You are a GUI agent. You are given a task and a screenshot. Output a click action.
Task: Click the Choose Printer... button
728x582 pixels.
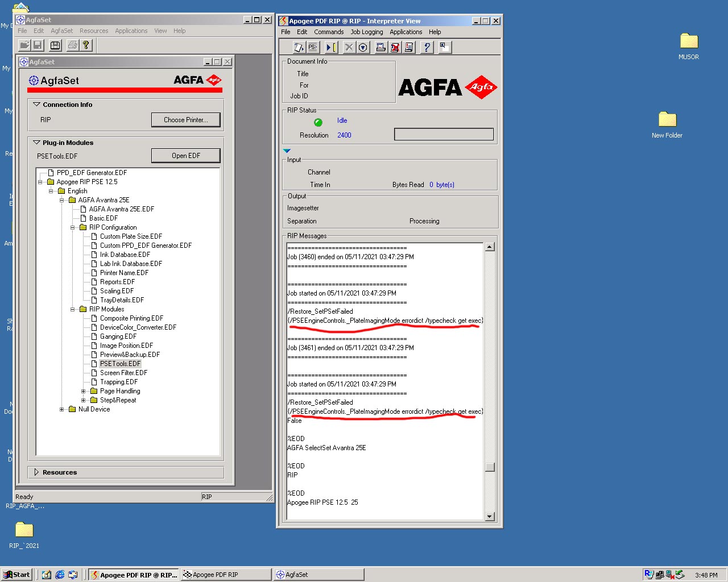click(x=186, y=120)
